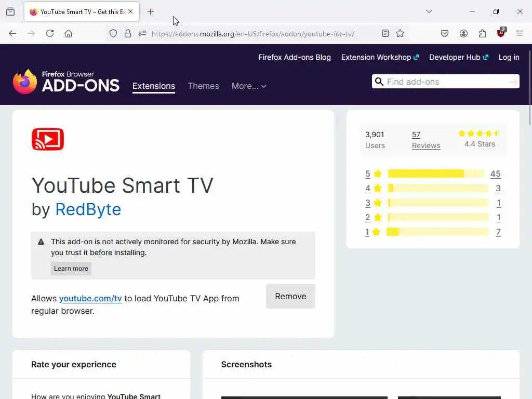Click Log in
This screenshot has height=399, width=532.
[509, 57]
